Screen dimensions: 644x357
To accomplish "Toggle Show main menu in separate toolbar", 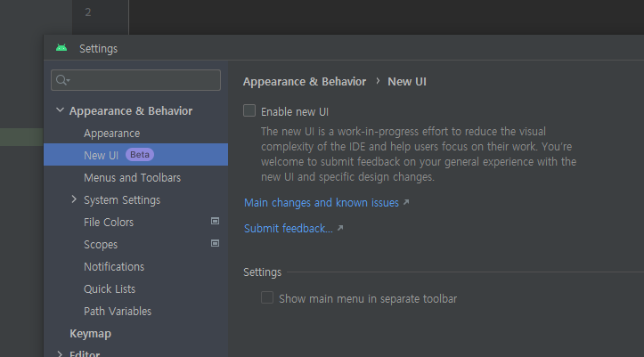I will [x=267, y=297].
